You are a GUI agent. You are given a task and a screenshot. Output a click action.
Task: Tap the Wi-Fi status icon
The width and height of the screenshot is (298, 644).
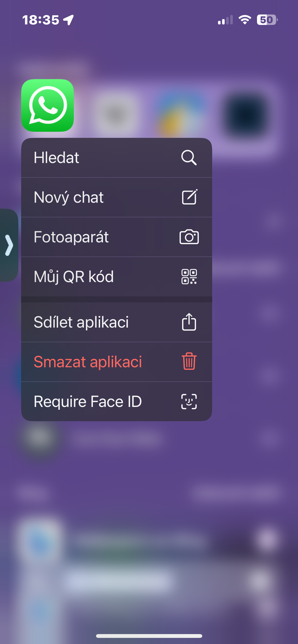pos(245,20)
